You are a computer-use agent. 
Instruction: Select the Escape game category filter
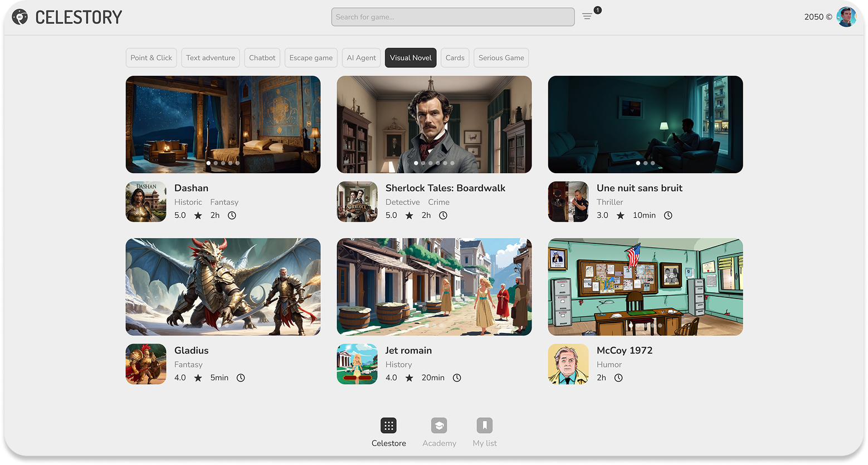pos(311,58)
